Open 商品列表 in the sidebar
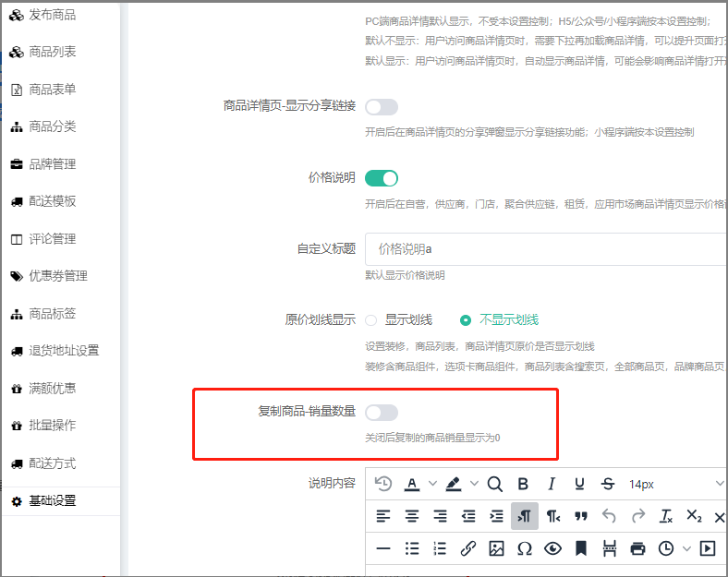This screenshot has height=577, width=728. [x=52, y=52]
